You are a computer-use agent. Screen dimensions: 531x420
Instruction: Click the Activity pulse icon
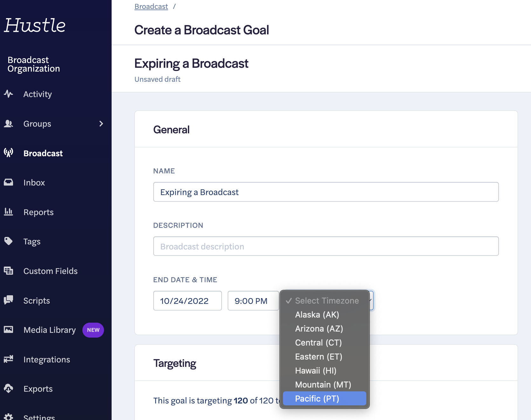click(x=9, y=94)
